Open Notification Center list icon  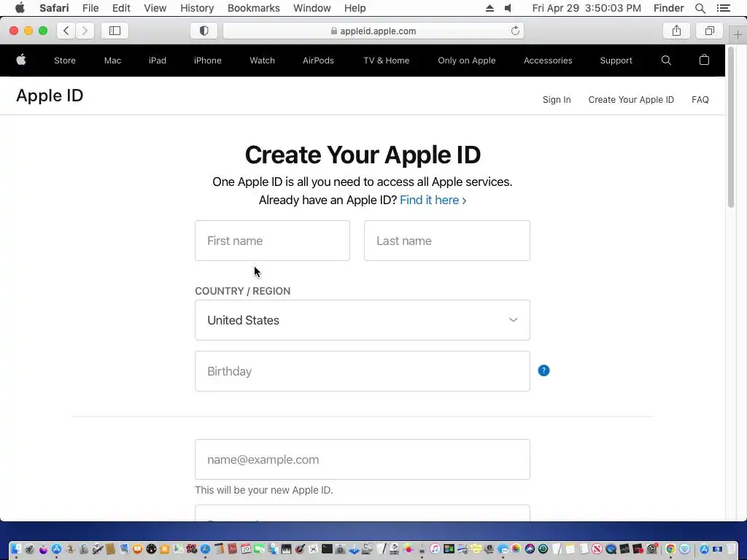pos(723,8)
